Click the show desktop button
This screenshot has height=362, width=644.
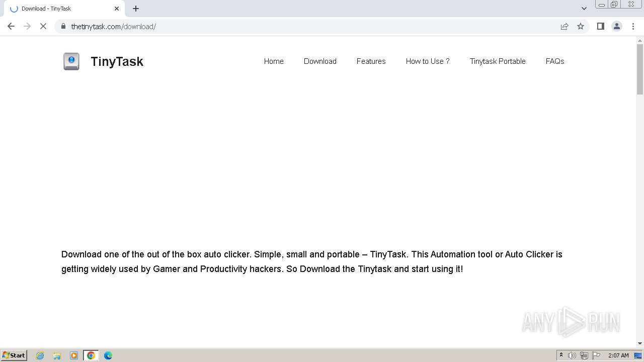click(638, 355)
